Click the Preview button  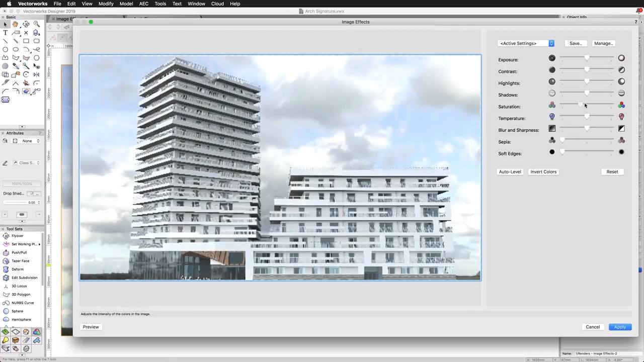(91, 327)
